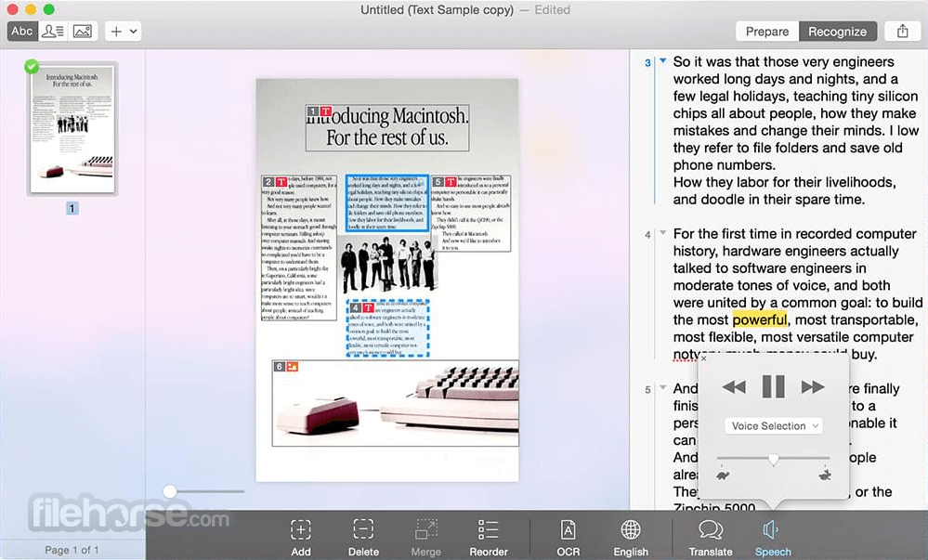This screenshot has height=560, width=928.
Task: Click paragraph number 3 in text panel
Action: point(647,63)
